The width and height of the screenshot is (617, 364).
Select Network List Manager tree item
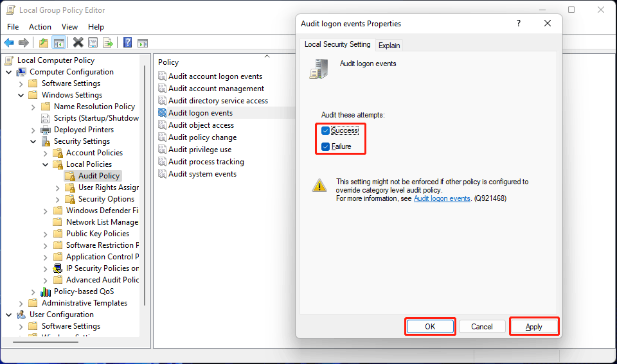click(102, 222)
